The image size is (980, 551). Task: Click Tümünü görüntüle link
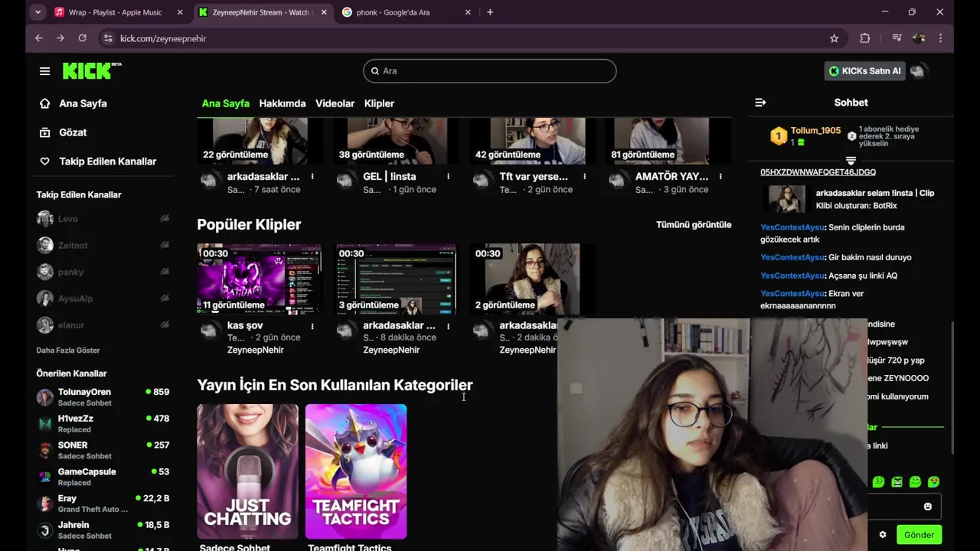tap(694, 224)
